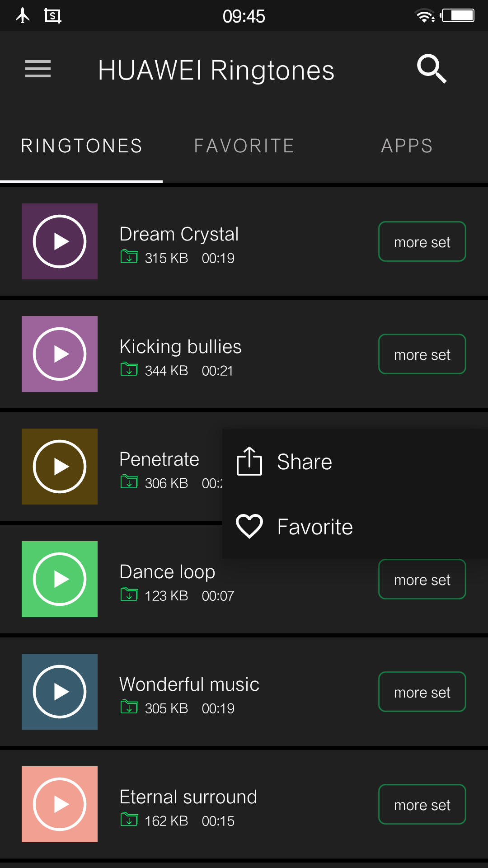Choose Share from the popup menu
488x868 pixels.
tap(305, 462)
